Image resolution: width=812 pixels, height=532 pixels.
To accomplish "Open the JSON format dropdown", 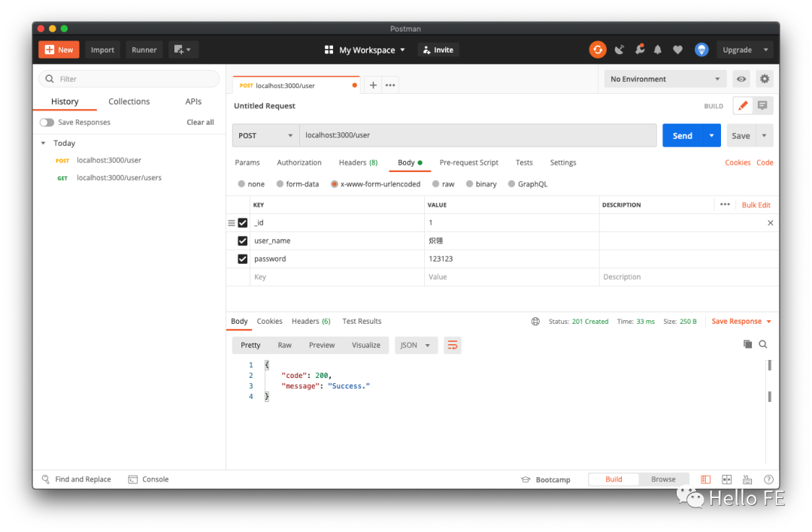I will click(x=416, y=345).
